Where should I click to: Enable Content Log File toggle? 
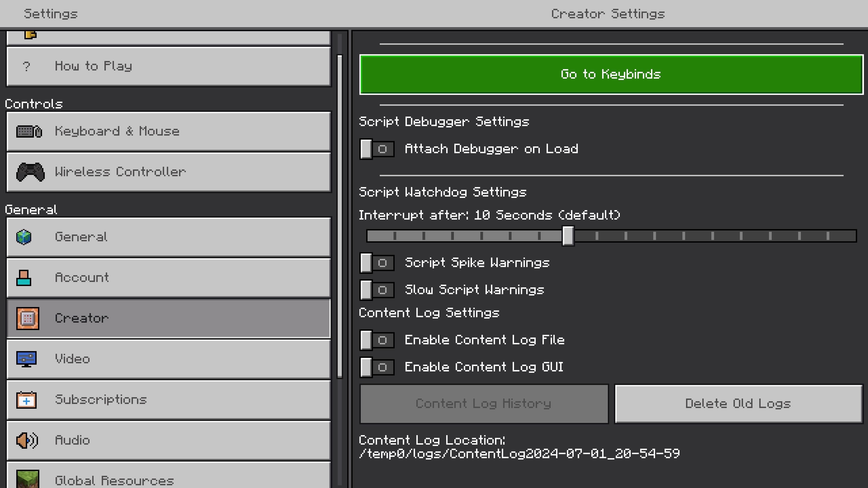377,340
